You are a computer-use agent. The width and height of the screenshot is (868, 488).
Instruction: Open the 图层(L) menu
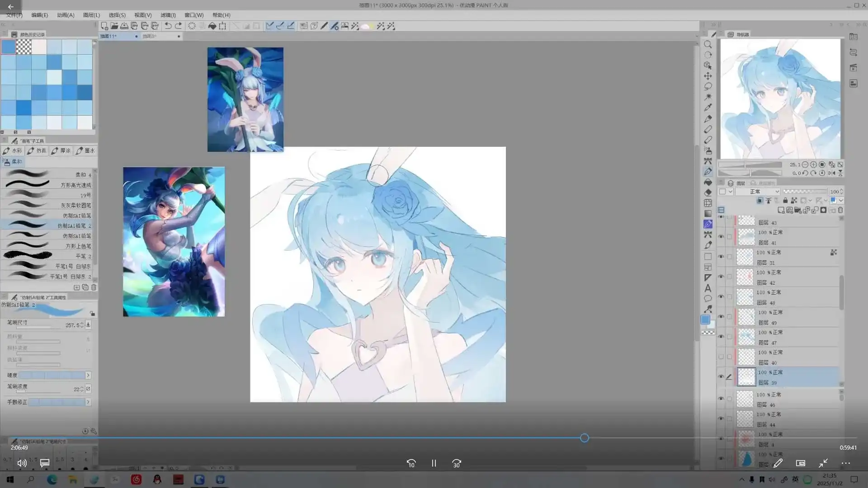[x=91, y=15]
